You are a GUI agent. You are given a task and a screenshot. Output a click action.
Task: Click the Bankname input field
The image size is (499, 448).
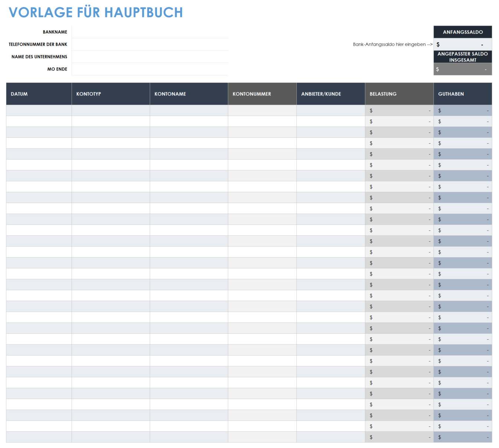pos(150,32)
